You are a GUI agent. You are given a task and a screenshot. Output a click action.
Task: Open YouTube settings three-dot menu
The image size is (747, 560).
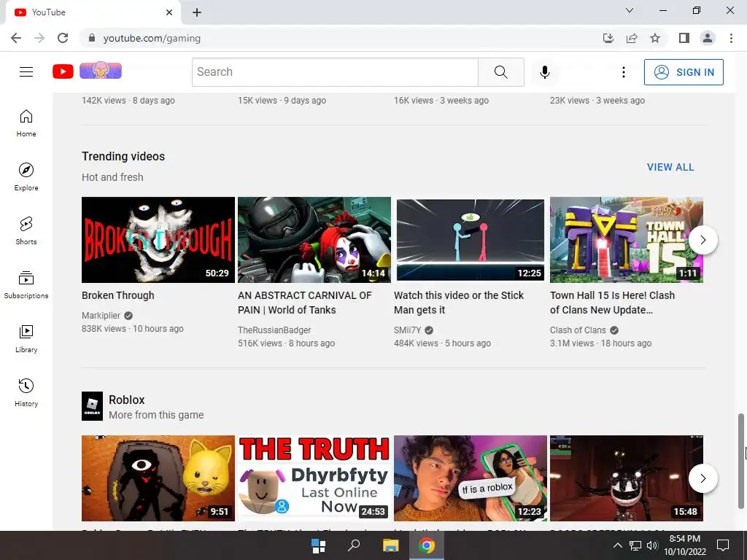[x=623, y=72]
